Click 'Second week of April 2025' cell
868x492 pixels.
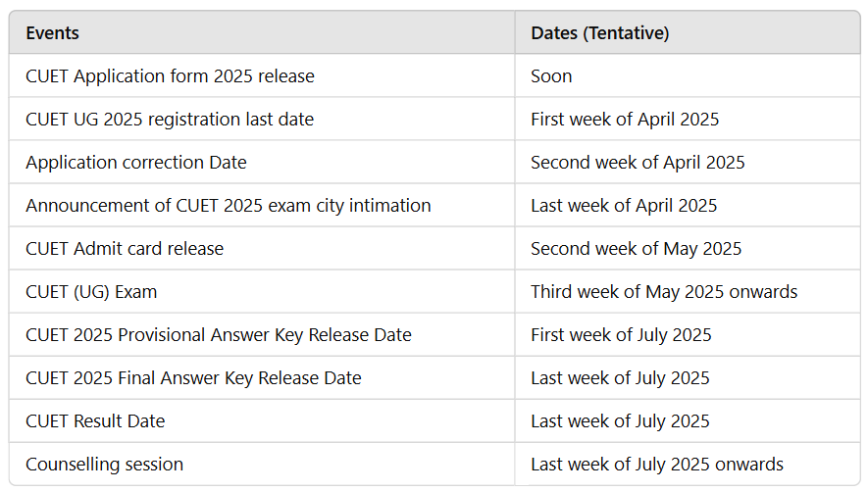638,163
